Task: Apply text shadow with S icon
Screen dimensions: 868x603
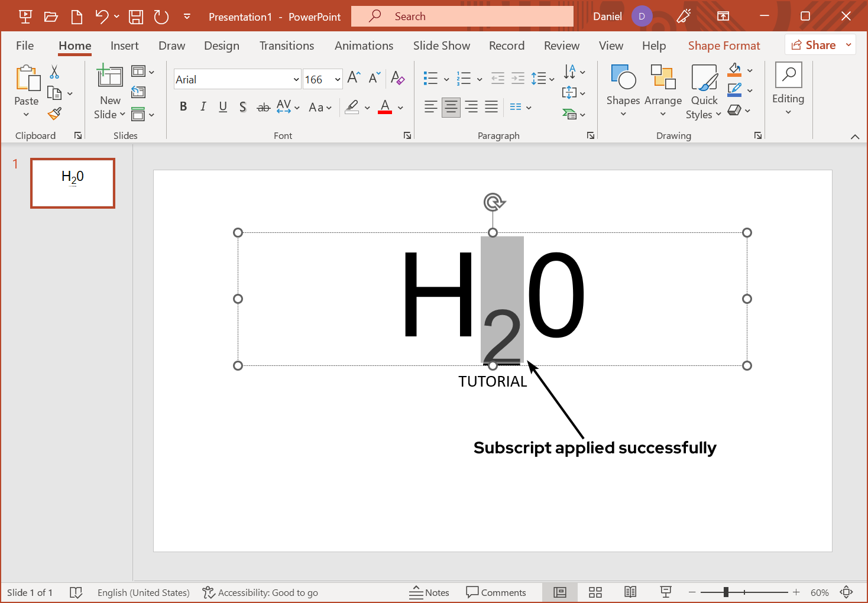Action: click(x=242, y=107)
